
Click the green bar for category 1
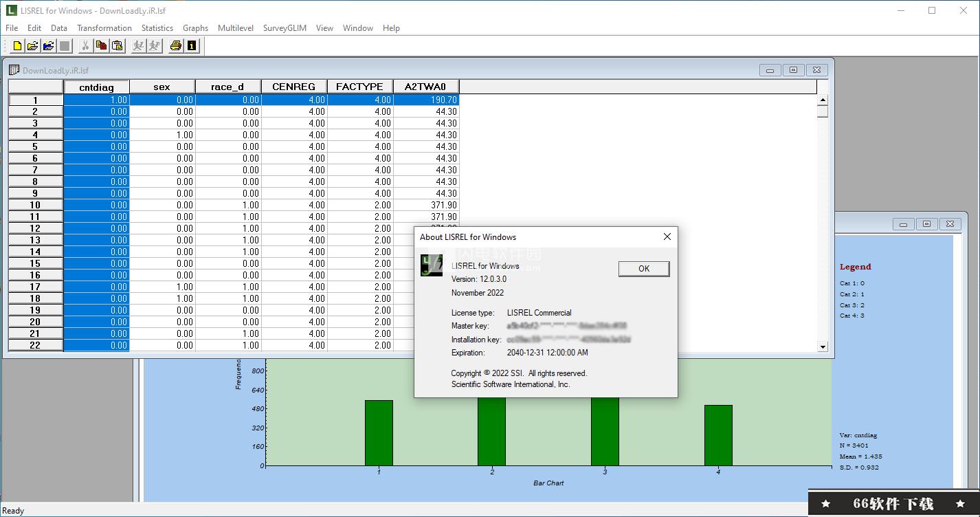(379, 432)
